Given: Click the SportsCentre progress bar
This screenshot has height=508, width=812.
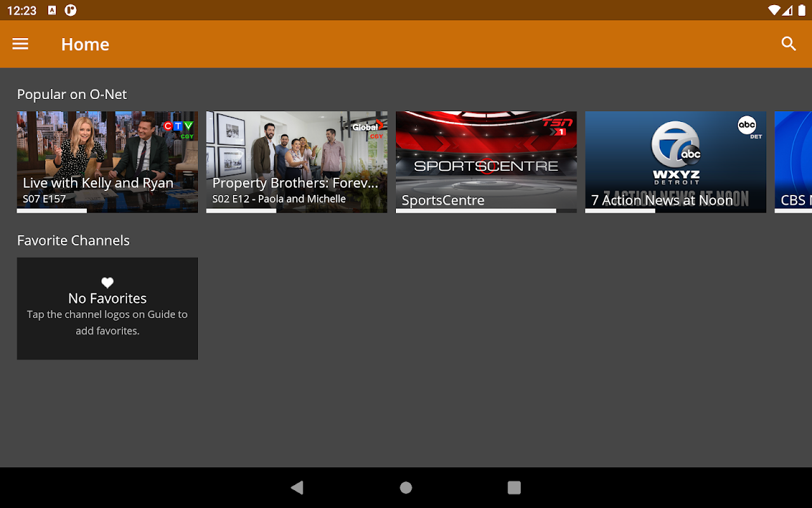Looking at the screenshot, I should [x=486, y=211].
